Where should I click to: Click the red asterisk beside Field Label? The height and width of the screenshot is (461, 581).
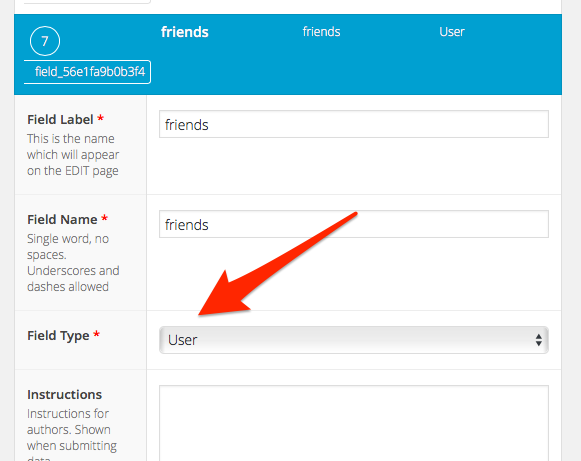[100, 119]
